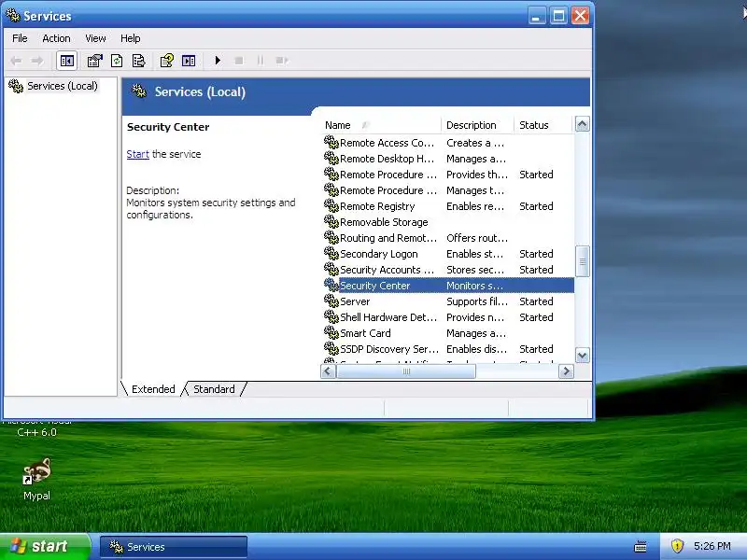Screen dimensions: 747x560
Task: Open the View menu
Action: click(x=95, y=38)
